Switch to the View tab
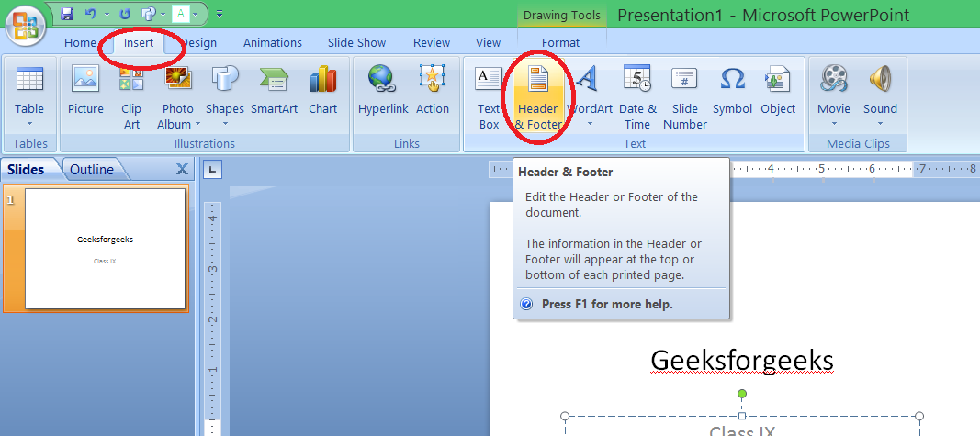980x436 pixels. [488, 42]
